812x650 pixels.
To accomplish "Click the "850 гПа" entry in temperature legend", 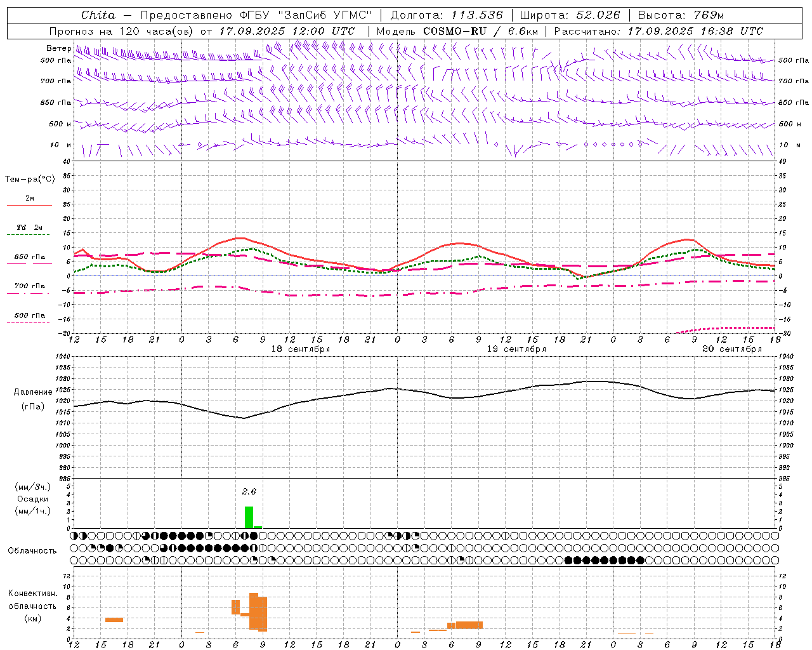I will click(30, 257).
